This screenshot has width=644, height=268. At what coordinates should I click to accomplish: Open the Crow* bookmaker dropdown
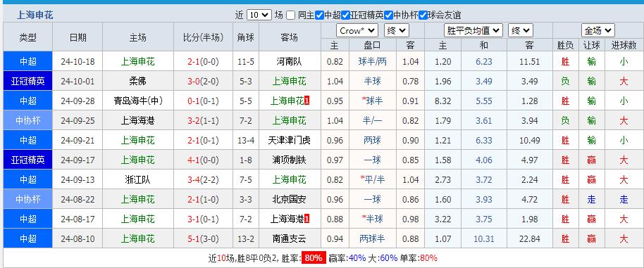click(x=357, y=30)
